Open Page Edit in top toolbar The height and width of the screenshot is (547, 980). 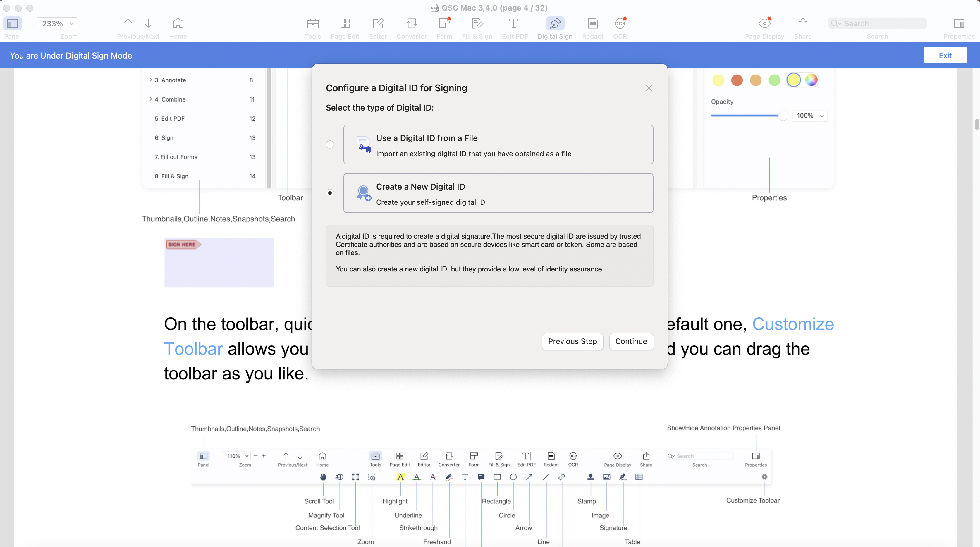(x=345, y=24)
